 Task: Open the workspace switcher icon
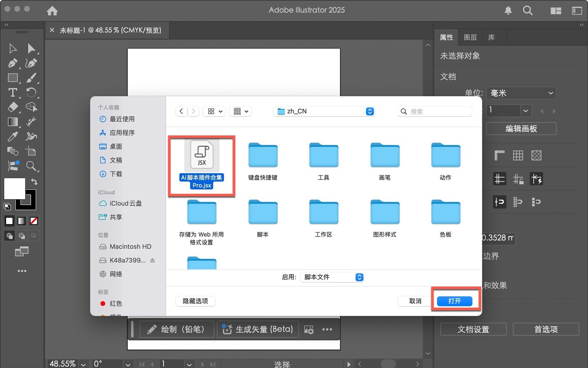(577, 11)
